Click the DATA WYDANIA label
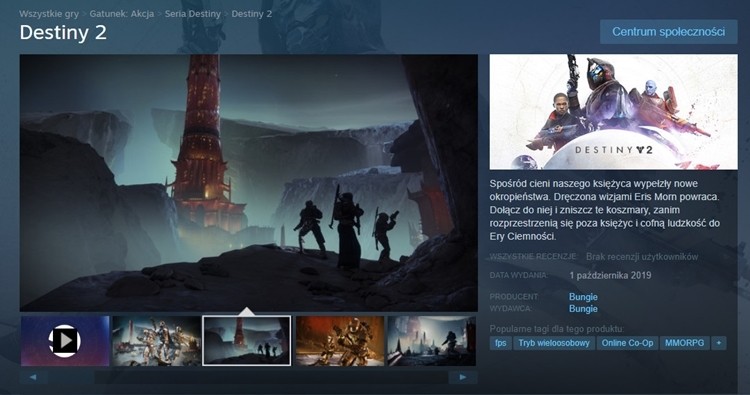Viewport: 750px width, 395px height. [x=518, y=275]
